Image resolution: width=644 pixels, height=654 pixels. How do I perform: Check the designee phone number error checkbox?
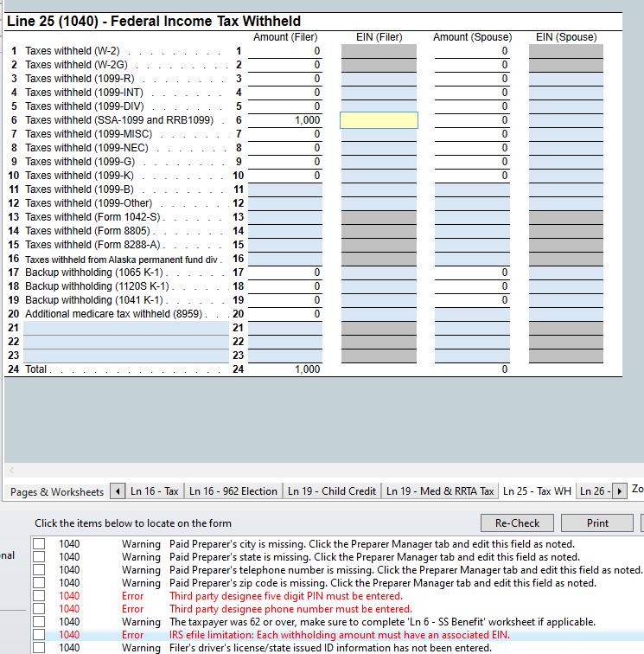coord(39,608)
